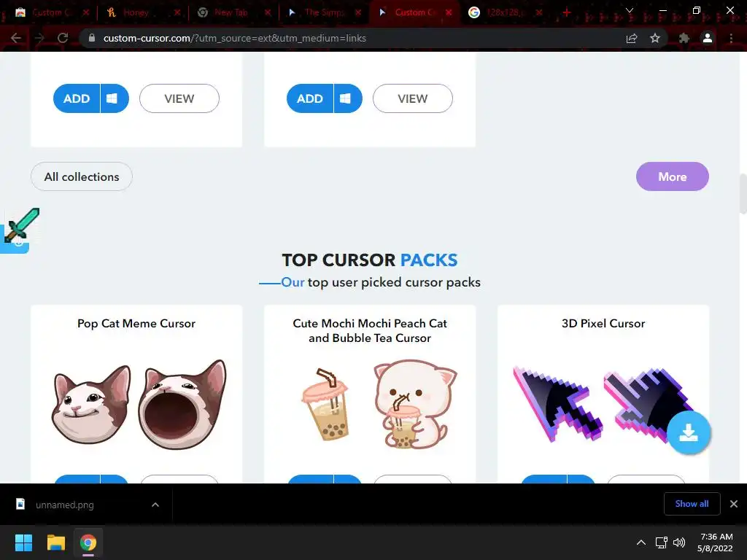Open the Extensions puzzle icon
The width and height of the screenshot is (747, 560).
[684, 38]
